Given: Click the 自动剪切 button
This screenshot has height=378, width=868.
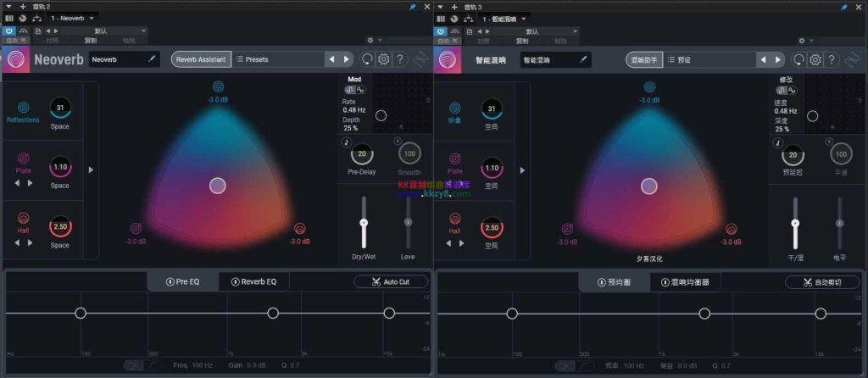Looking at the screenshot, I should coord(822,282).
